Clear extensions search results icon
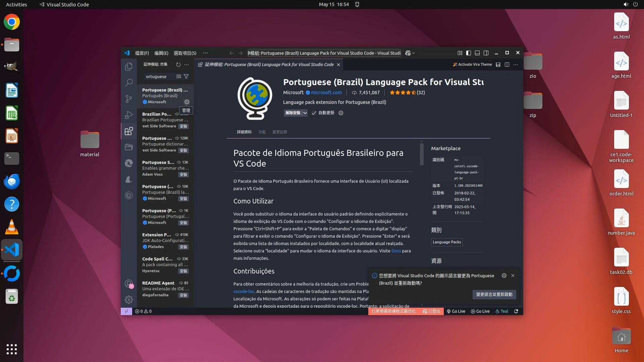 tap(179, 76)
